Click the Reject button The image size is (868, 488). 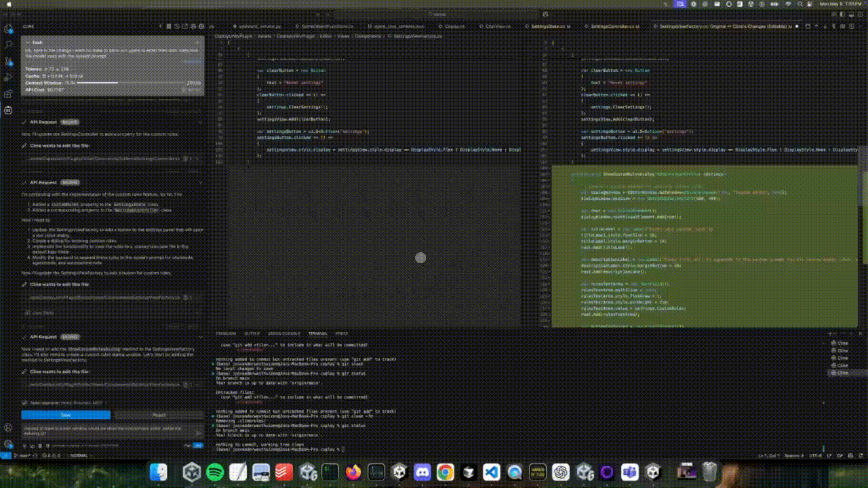[159, 415]
